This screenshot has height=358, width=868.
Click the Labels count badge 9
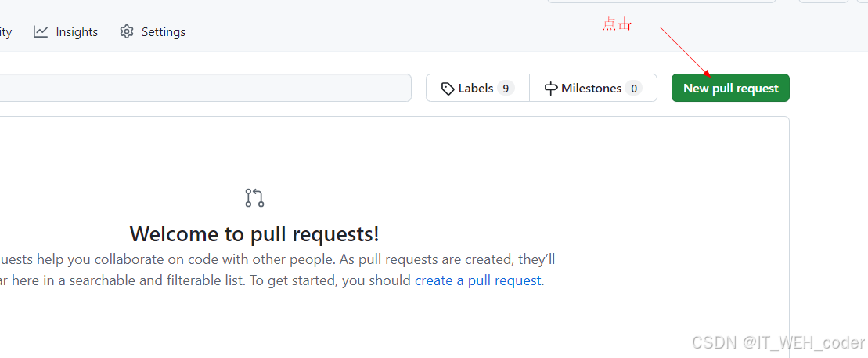click(x=506, y=88)
